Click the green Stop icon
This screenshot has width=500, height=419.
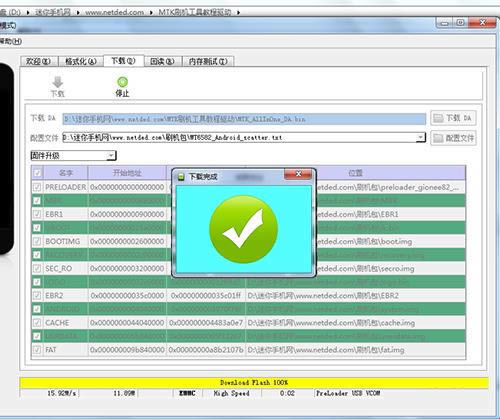[122, 82]
